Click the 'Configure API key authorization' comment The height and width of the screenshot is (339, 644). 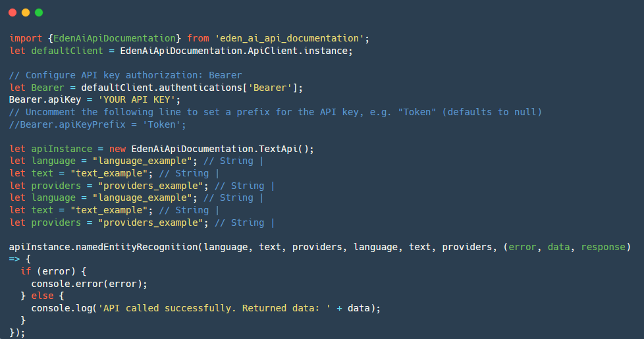(x=126, y=76)
